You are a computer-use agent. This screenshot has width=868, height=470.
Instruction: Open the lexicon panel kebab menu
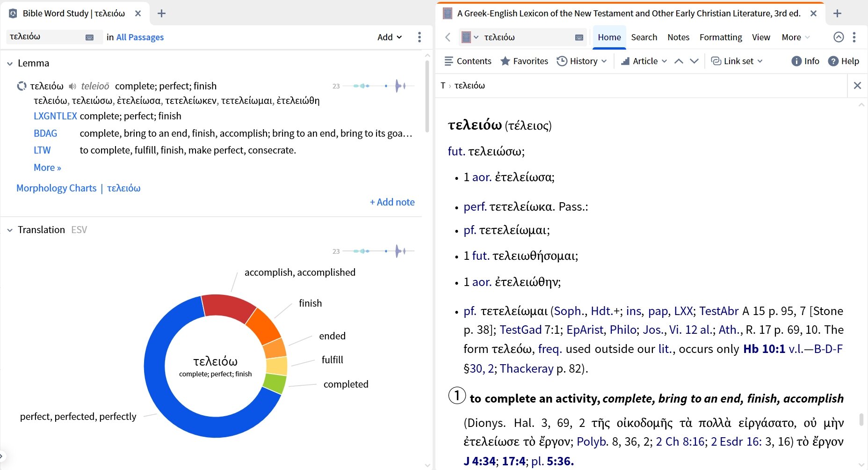(x=854, y=37)
